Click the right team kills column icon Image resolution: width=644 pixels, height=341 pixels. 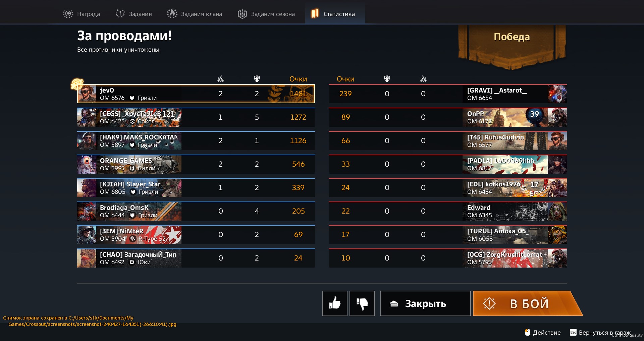click(x=423, y=79)
